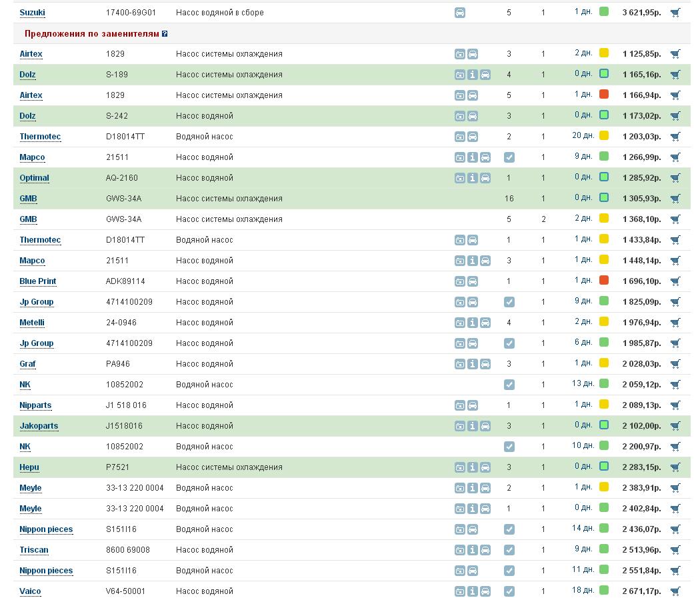700x600 pixels.
Task: Add the Jakoparts J1518016 pump to cart
Action: 675,427
